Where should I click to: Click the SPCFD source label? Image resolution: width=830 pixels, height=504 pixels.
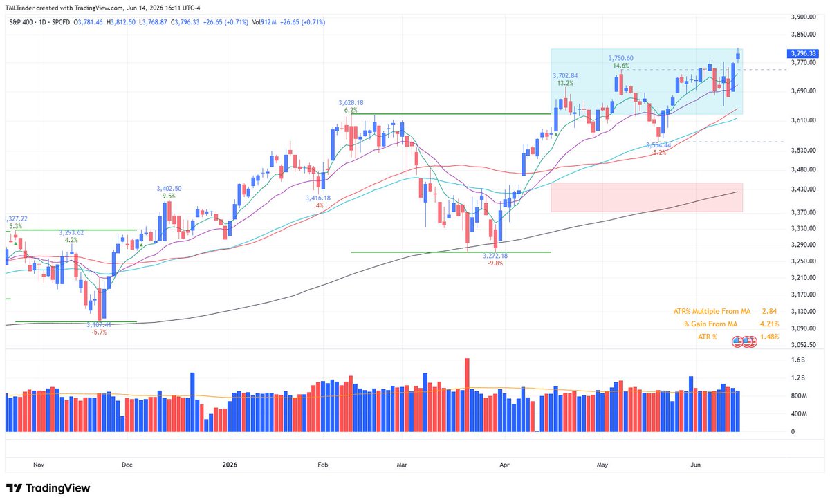tap(59, 22)
